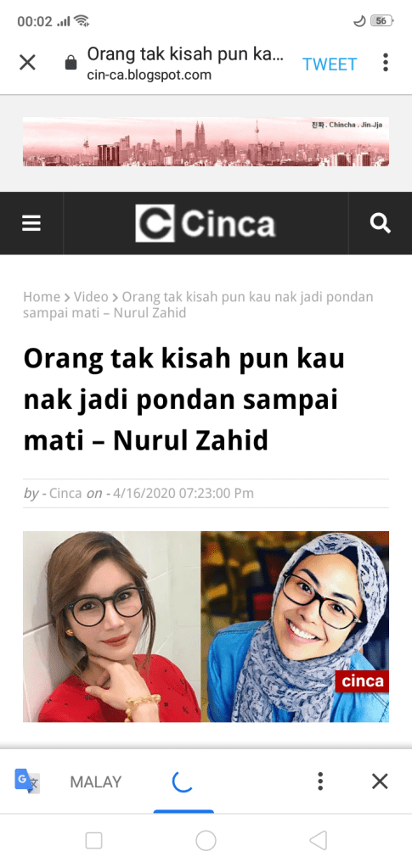Tap the post date 4/16/2020 link

tap(183, 493)
